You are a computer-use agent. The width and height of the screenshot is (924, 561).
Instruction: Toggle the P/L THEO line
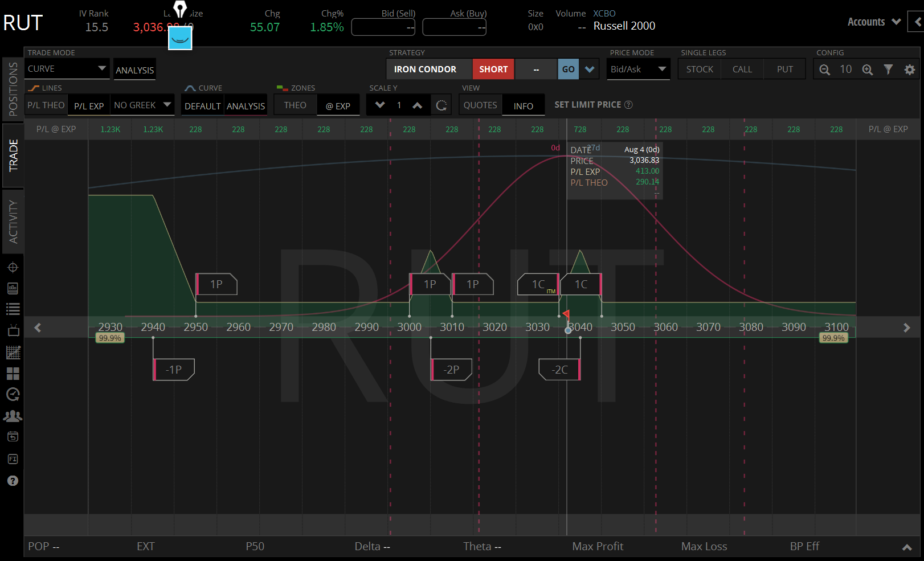pos(46,105)
